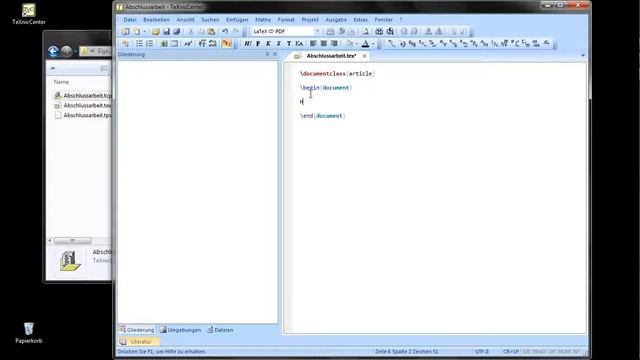Image resolution: width=640 pixels, height=360 pixels.
Task: Open the Bearbeiten menu
Action: pyautogui.click(x=156, y=20)
